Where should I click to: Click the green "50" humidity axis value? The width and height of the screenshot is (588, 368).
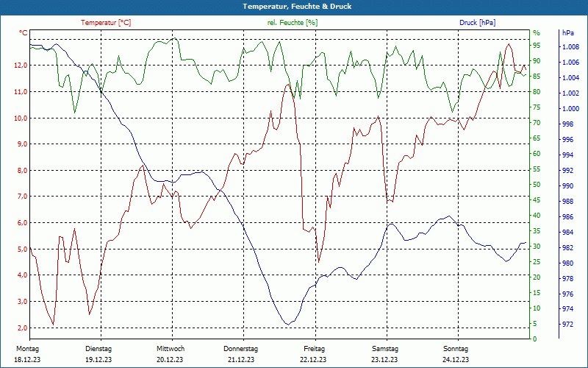[x=537, y=185]
